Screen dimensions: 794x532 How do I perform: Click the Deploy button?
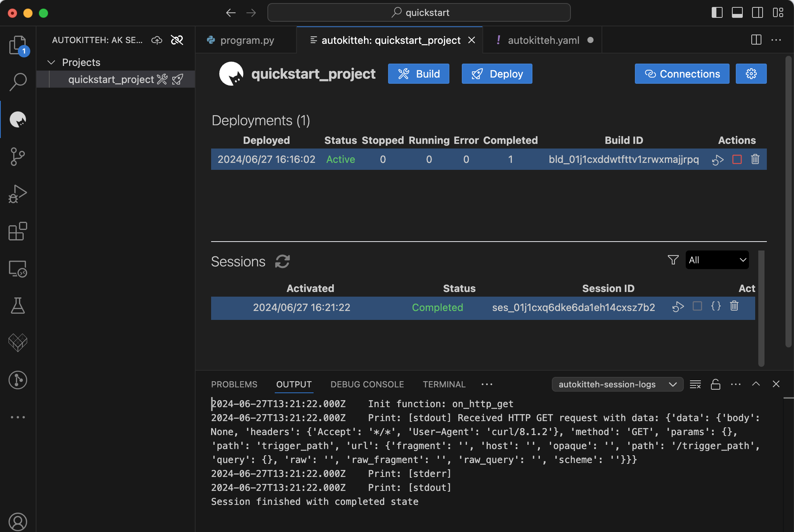click(497, 74)
